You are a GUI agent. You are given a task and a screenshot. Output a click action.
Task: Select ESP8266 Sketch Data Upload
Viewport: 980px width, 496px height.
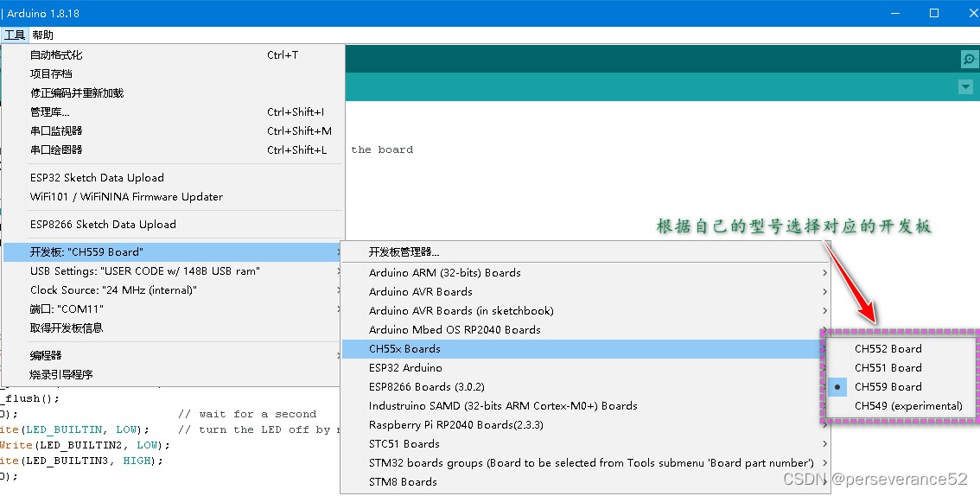[x=173, y=225]
